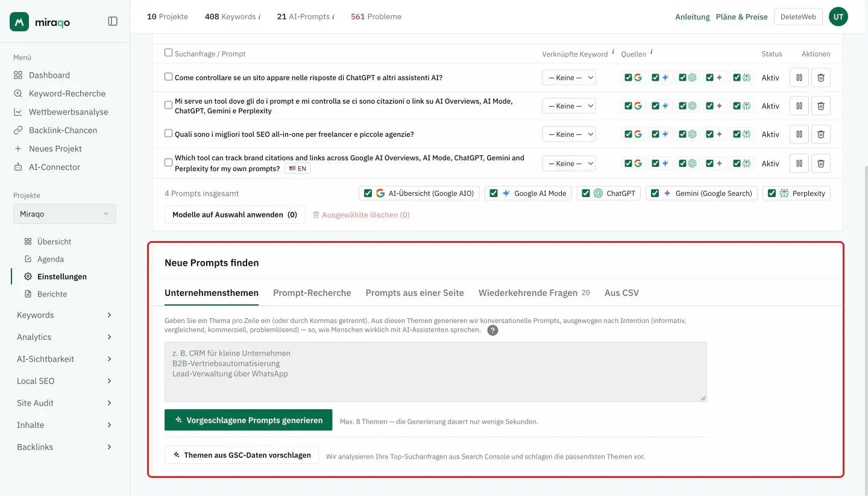Click into the Themen textarea field

tap(436, 372)
